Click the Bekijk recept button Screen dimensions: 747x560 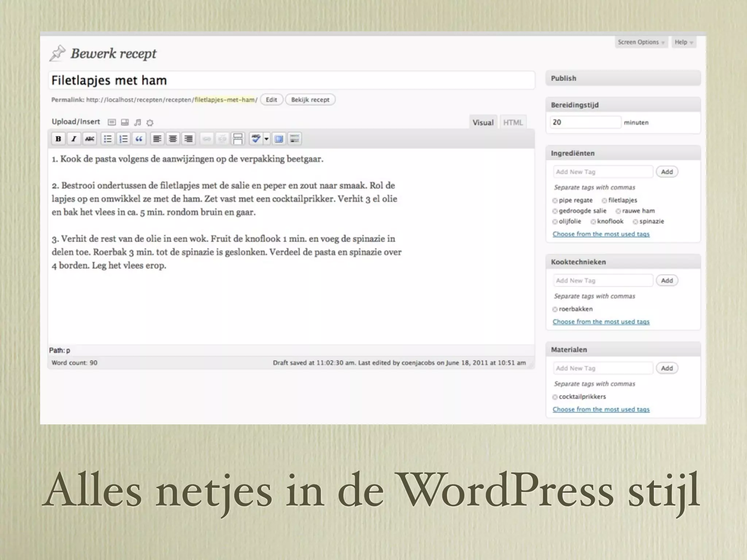pos(310,100)
